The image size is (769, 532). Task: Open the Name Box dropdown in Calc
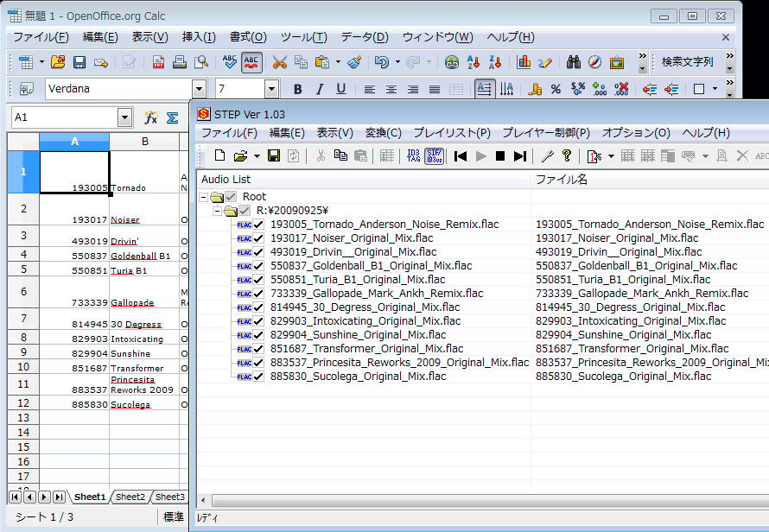click(124, 117)
